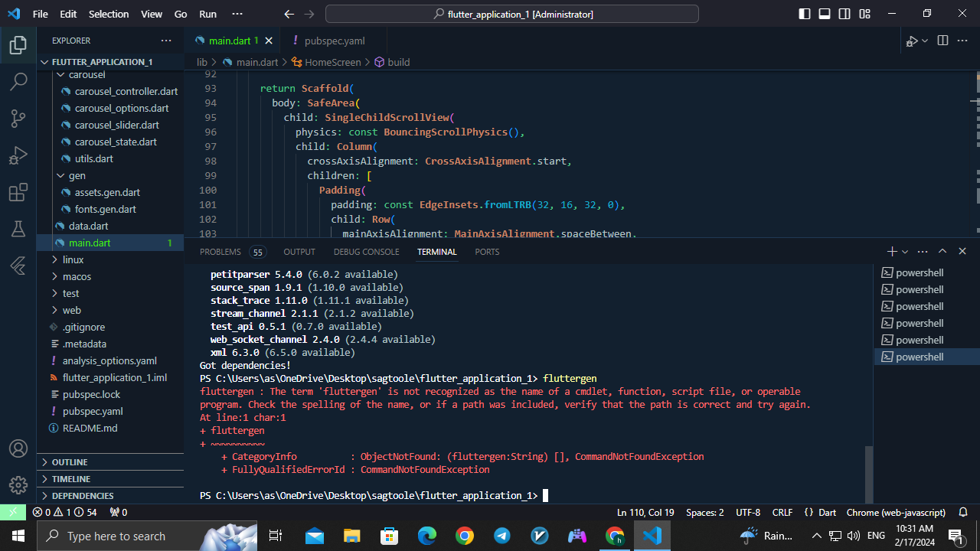Open README.md file
Viewport: 980px width, 551px height.
coord(110,428)
